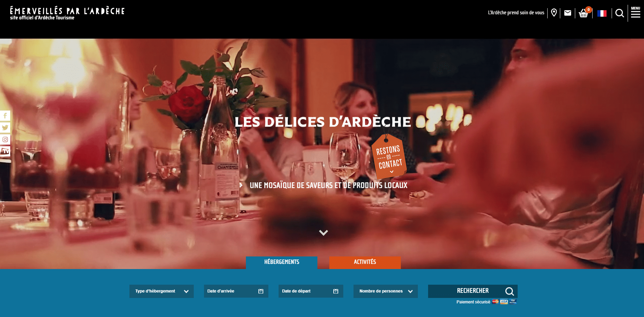644x317 pixels.
Task: Open the Facebook social icon
Action: (5, 116)
